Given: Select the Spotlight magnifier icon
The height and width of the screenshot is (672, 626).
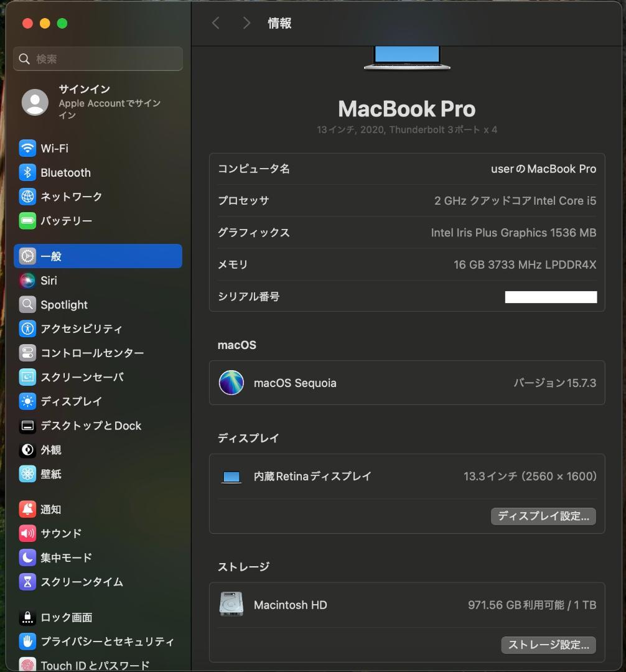Looking at the screenshot, I should click(x=27, y=305).
